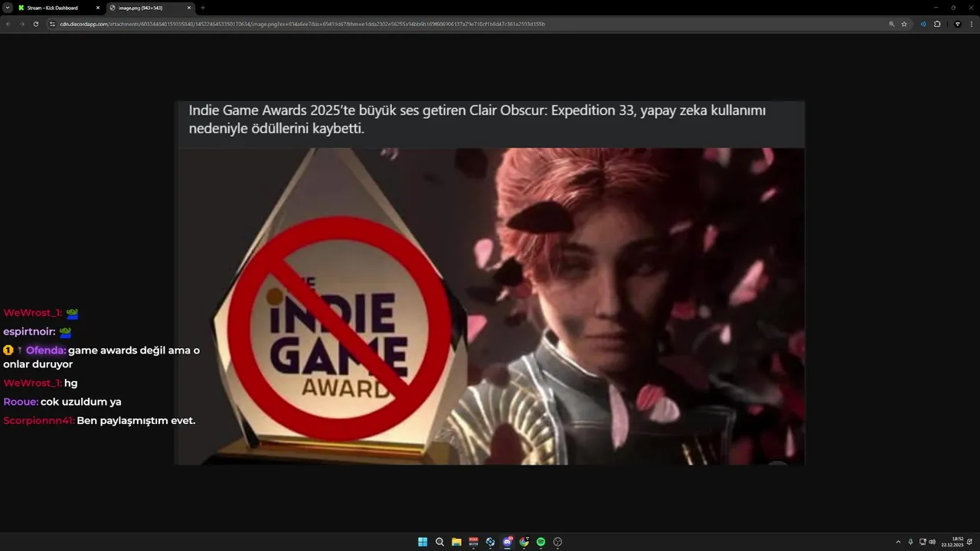This screenshot has width=980, height=551.
Task: Open the zoom level indicator in address bar
Action: point(891,24)
